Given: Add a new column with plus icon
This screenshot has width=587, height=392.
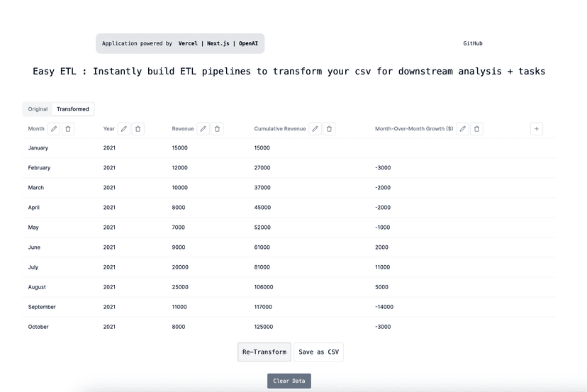Looking at the screenshot, I should (537, 129).
